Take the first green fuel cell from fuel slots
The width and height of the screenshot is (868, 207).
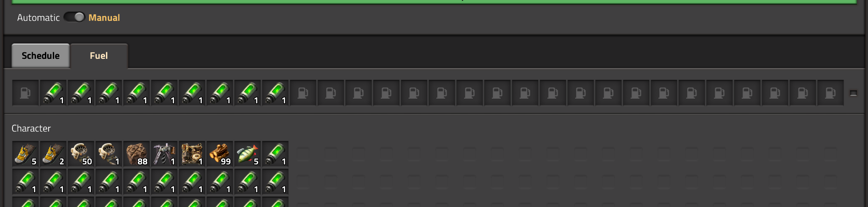click(x=53, y=93)
